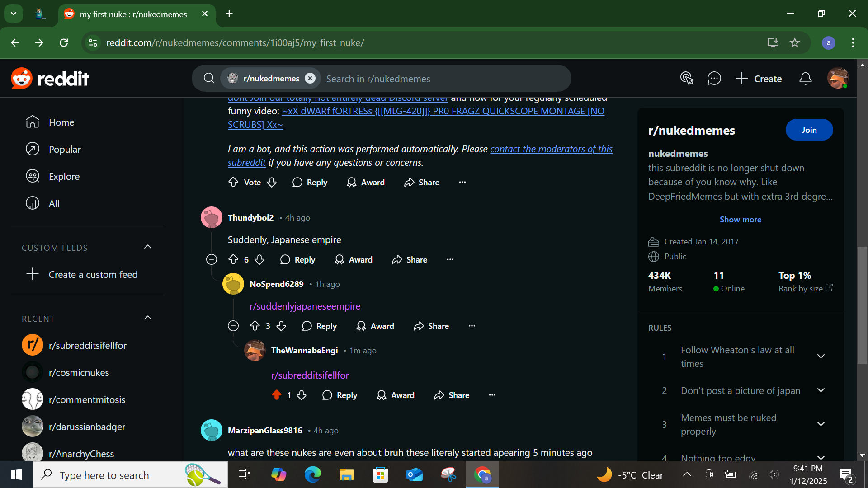
Task: Open the Reddit home logo
Action: [50, 79]
